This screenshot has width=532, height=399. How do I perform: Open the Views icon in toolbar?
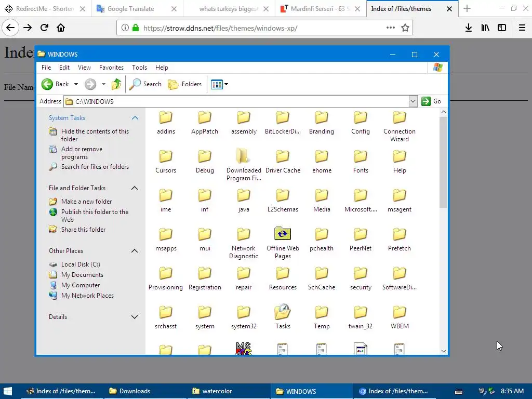tap(217, 84)
